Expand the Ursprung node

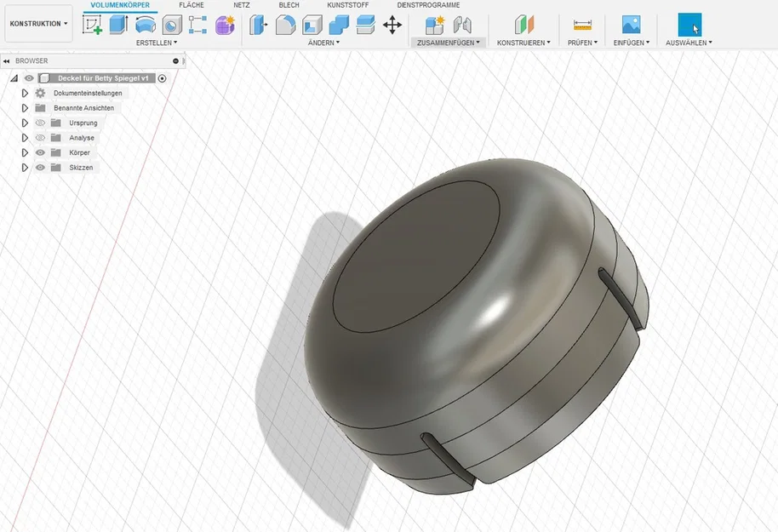25,123
